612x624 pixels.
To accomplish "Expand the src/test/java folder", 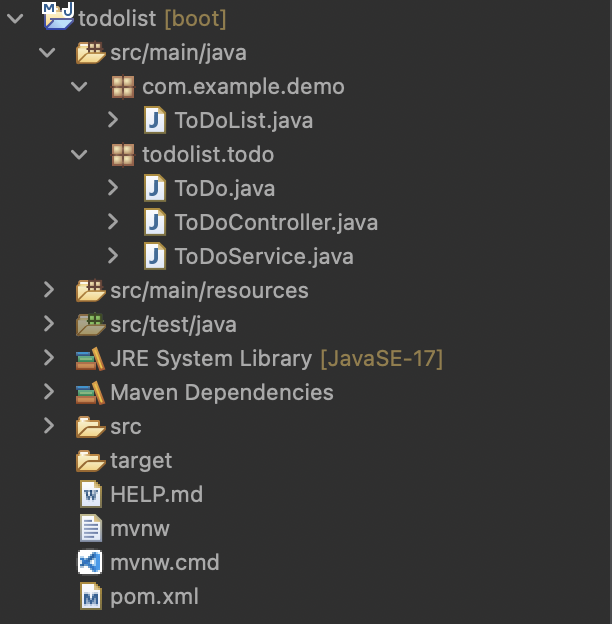I will pos(49,324).
